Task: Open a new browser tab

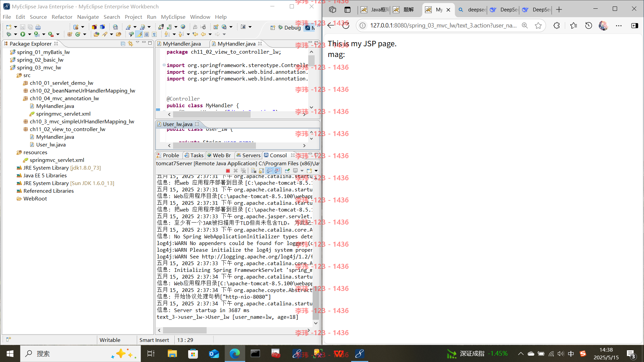Action: pos(559,10)
